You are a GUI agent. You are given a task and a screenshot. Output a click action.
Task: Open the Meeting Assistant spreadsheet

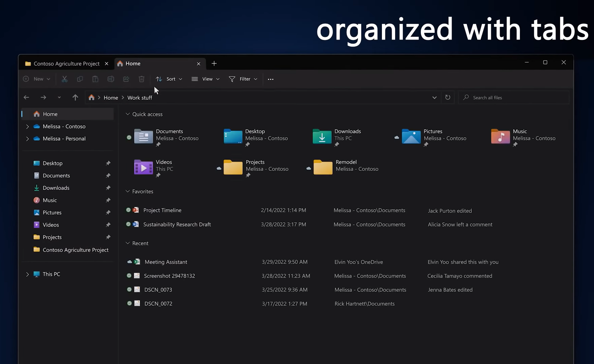pos(166,262)
